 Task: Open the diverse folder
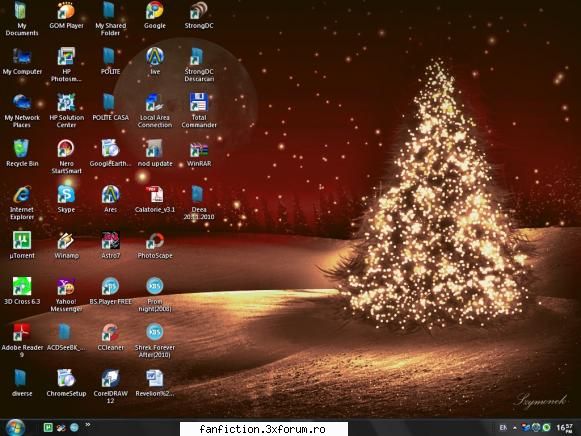coord(20,378)
